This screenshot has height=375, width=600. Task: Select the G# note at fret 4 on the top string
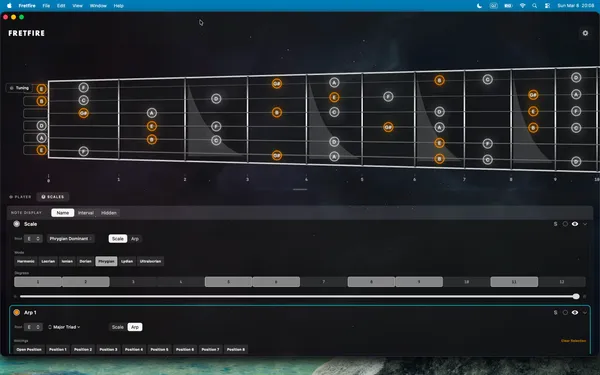[x=277, y=83]
